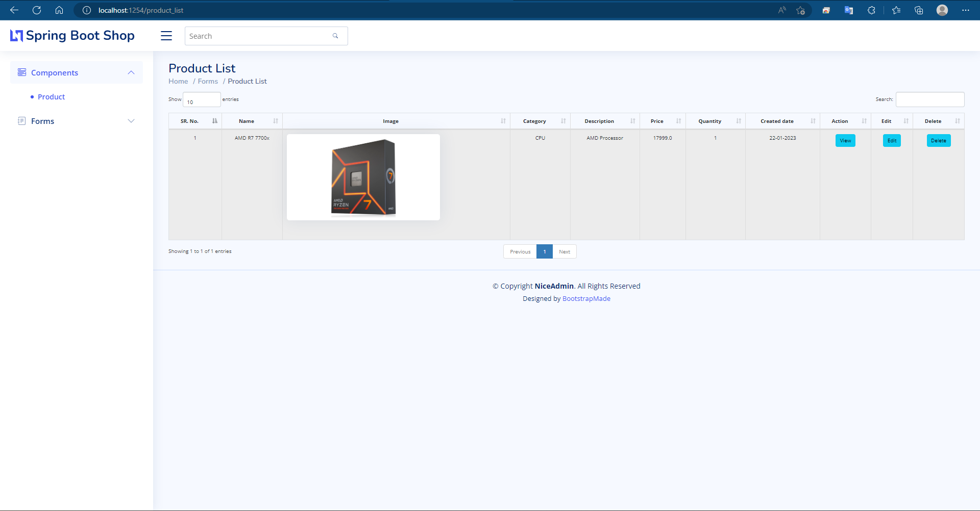Click the search magnifier icon

(335, 36)
